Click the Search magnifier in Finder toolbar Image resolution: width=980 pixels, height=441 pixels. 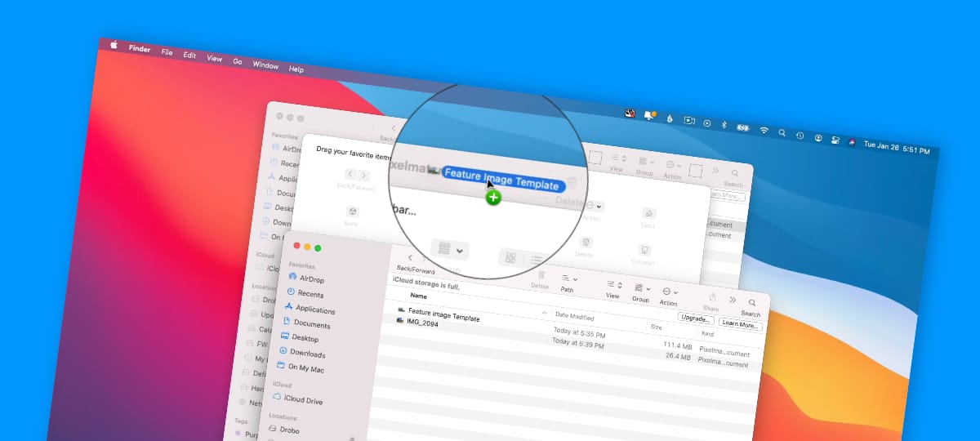pyautogui.click(x=751, y=302)
